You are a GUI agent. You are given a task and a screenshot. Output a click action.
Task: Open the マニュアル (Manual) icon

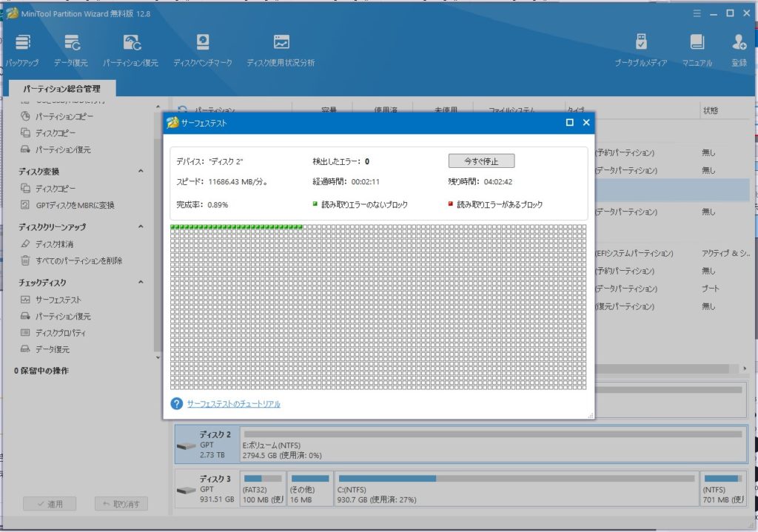[x=697, y=50]
